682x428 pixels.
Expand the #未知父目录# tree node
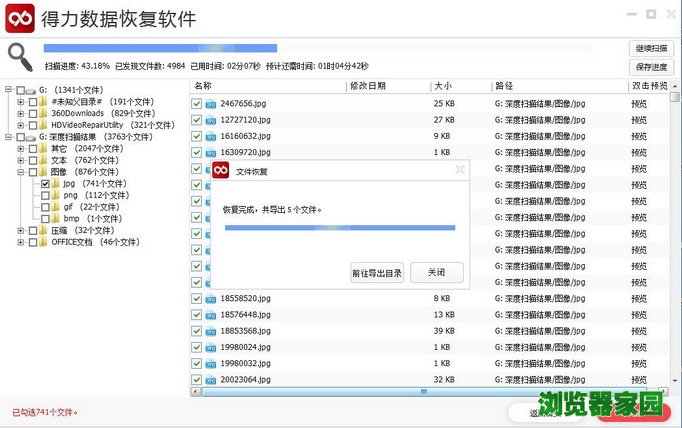21,102
